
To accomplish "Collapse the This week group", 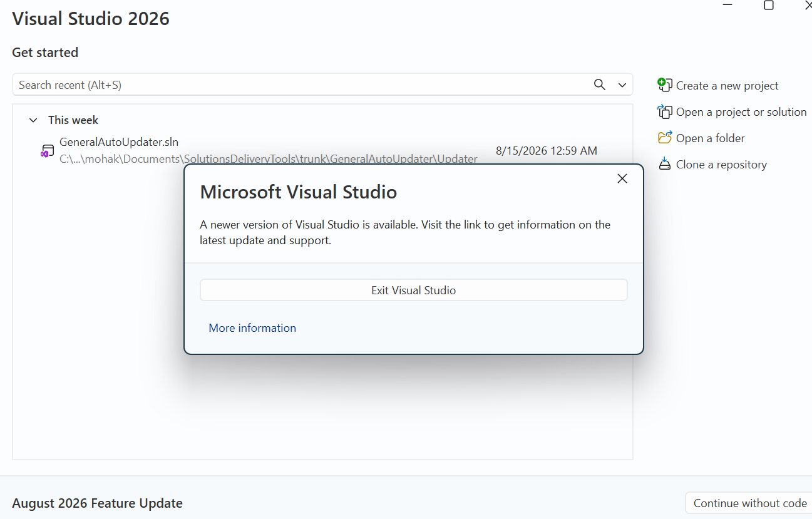I will pos(33,120).
